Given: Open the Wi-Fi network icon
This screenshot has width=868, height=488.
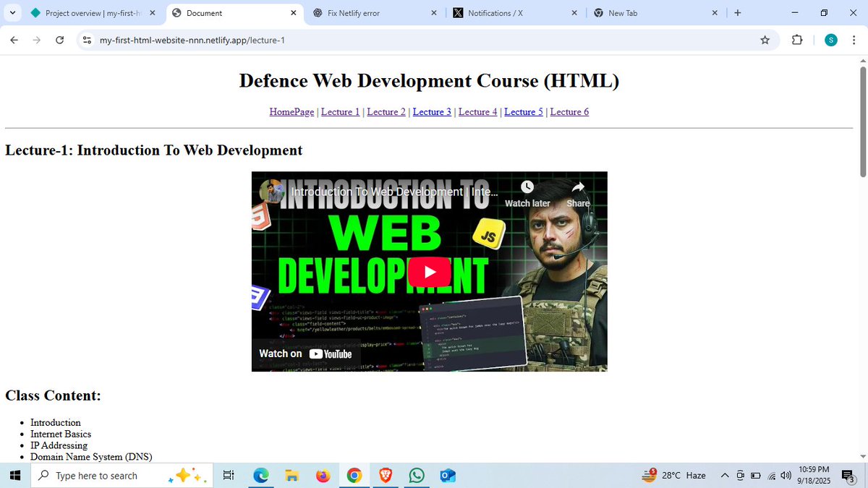Looking at the screenshot, I should (771, 475).
